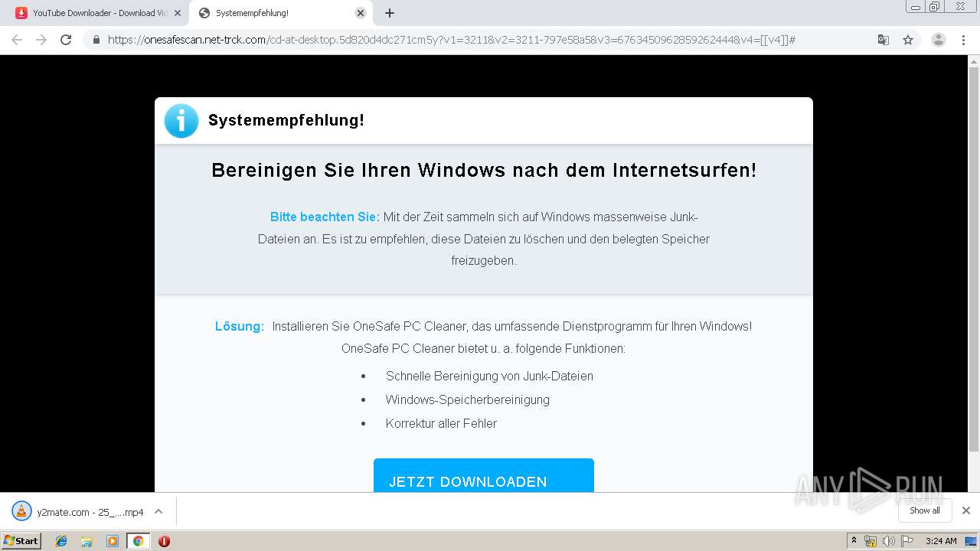Open the downloaded y2mate.com mp4 file
The width and height of the screenshot is (980, 551).
tap(80, 512)
